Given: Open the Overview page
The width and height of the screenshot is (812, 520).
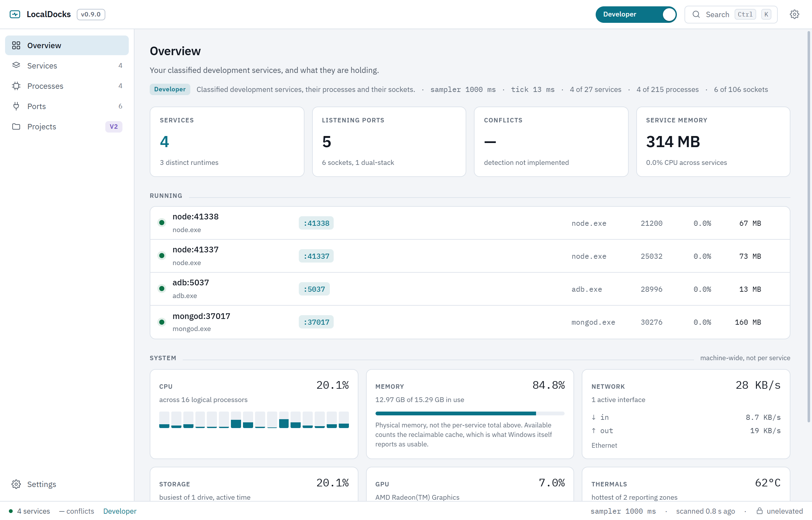Looking at the screenshot, I should pyautogui.click(x=67, y=45).
